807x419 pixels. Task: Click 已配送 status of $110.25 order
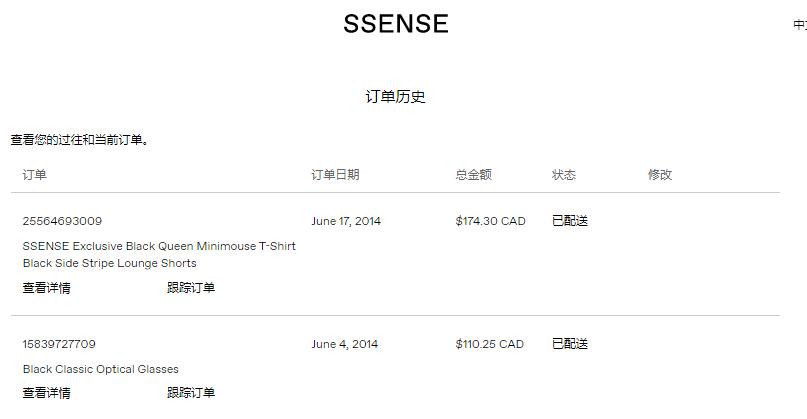(569, 344)
